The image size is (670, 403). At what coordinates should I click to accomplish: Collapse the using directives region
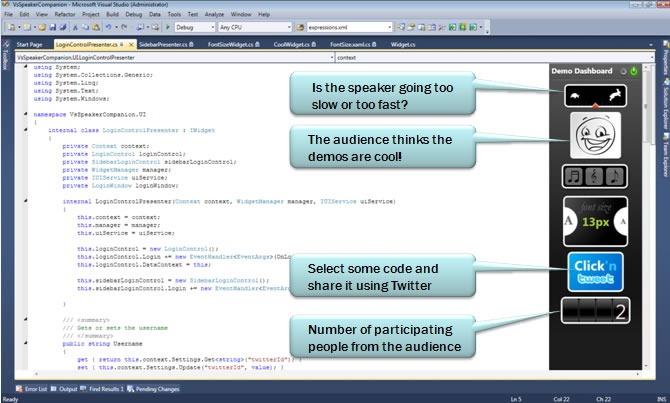[x=26, y=67]
